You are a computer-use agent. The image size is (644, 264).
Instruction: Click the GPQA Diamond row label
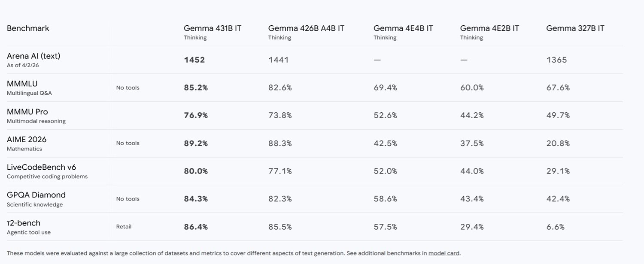36,195
